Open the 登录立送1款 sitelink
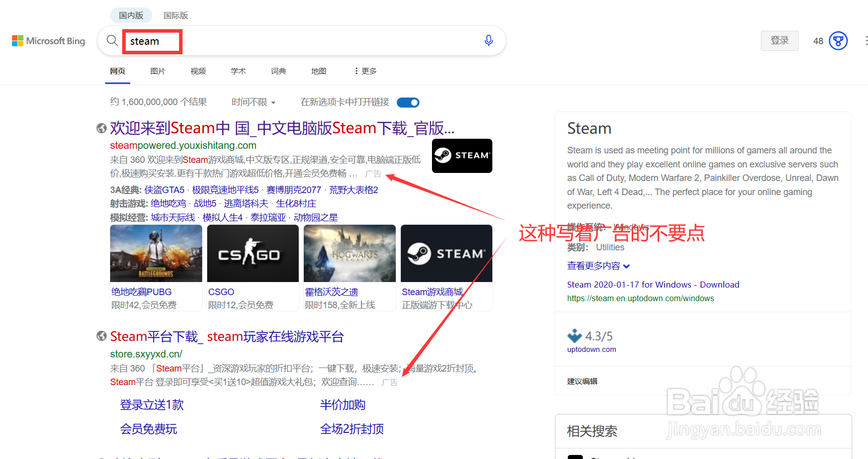This screenshot has height=459, width=868. (x=152, y=405)
